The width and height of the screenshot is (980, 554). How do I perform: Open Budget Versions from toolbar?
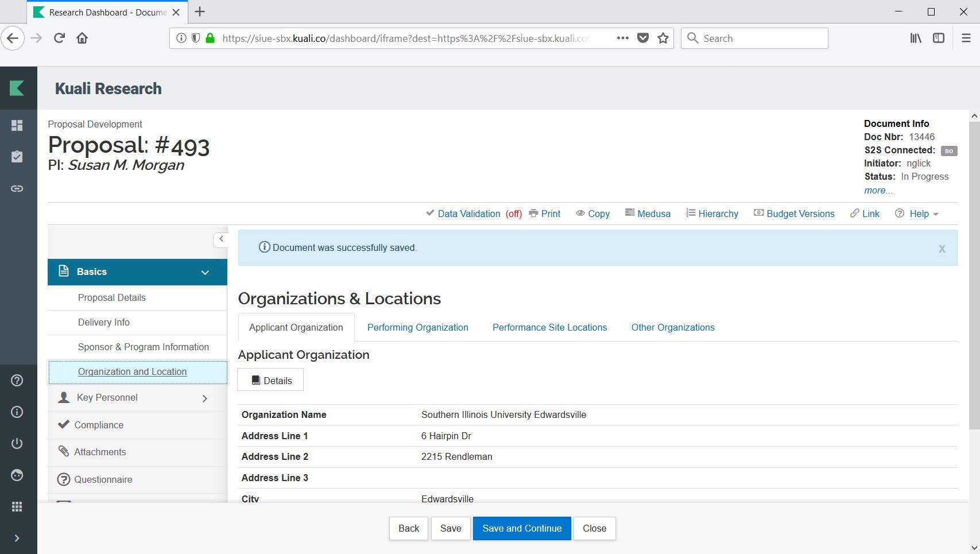click(x=794, y=214)
